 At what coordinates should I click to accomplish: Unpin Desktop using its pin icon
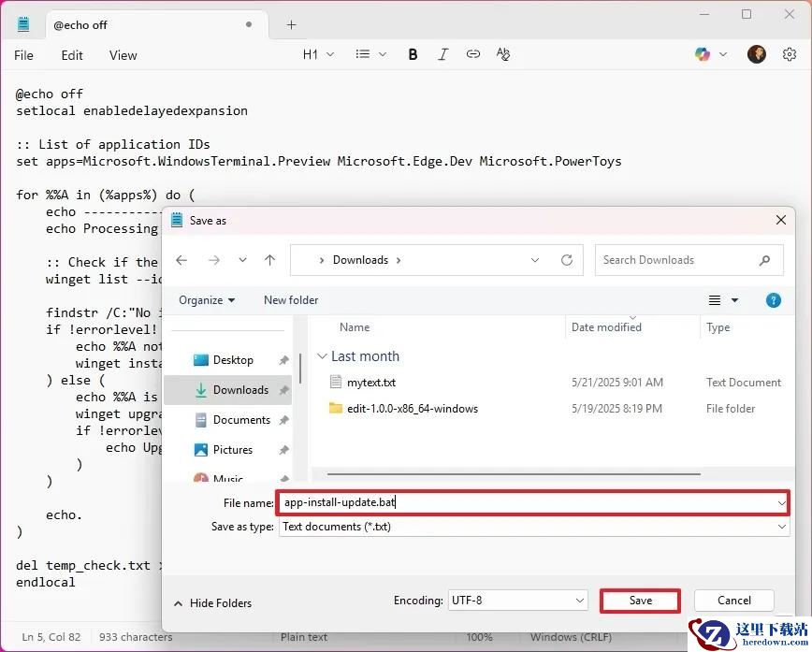coord(283,360)
